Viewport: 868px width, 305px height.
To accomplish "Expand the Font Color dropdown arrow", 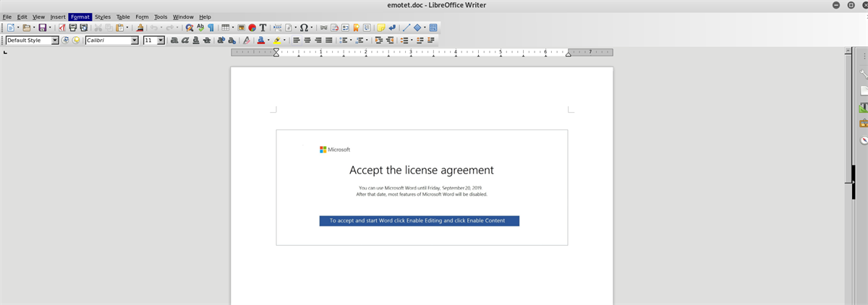I will click(268, 40).
